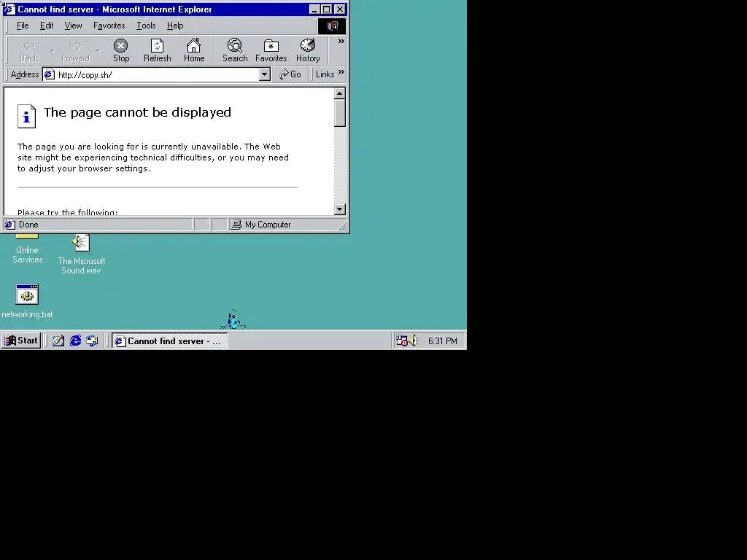Select The Microsoft Sound.wav desktop icon

pos(82,254)
